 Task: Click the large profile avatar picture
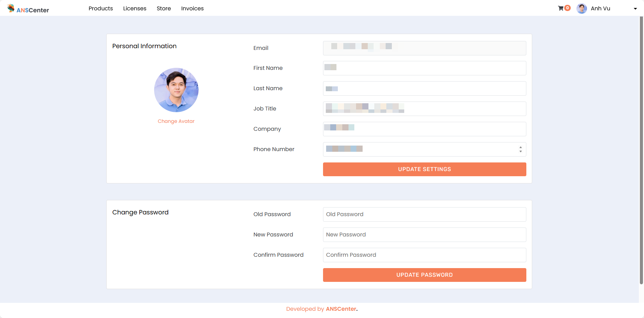tap(176, 90)
